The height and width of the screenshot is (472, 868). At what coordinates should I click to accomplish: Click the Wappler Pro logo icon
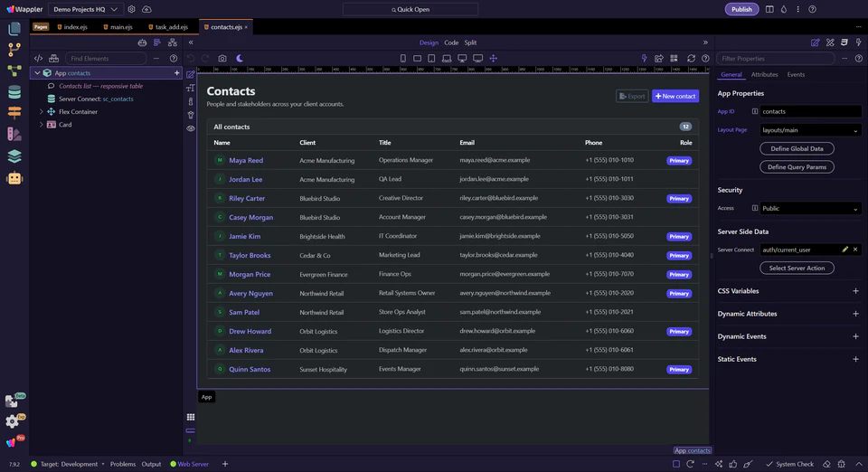(x=11, y=443)
